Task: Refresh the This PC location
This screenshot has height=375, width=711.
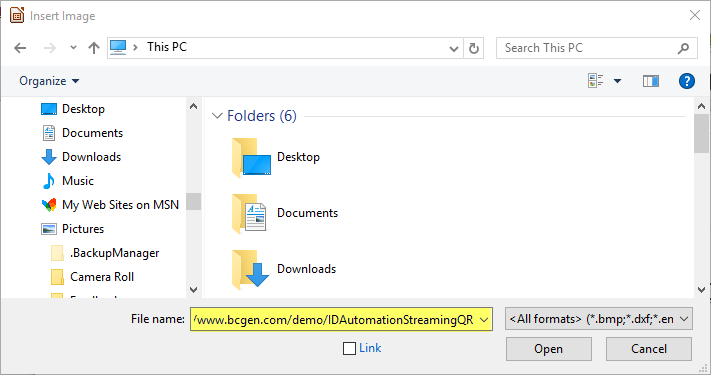Action: click(474, 48)
